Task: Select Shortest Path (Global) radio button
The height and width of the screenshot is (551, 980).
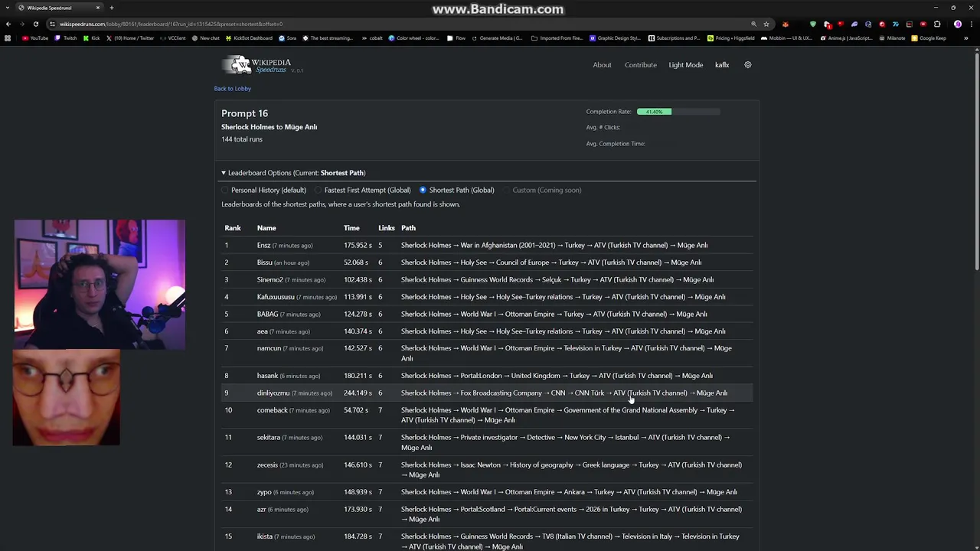Action: click(x=423, y=190)
